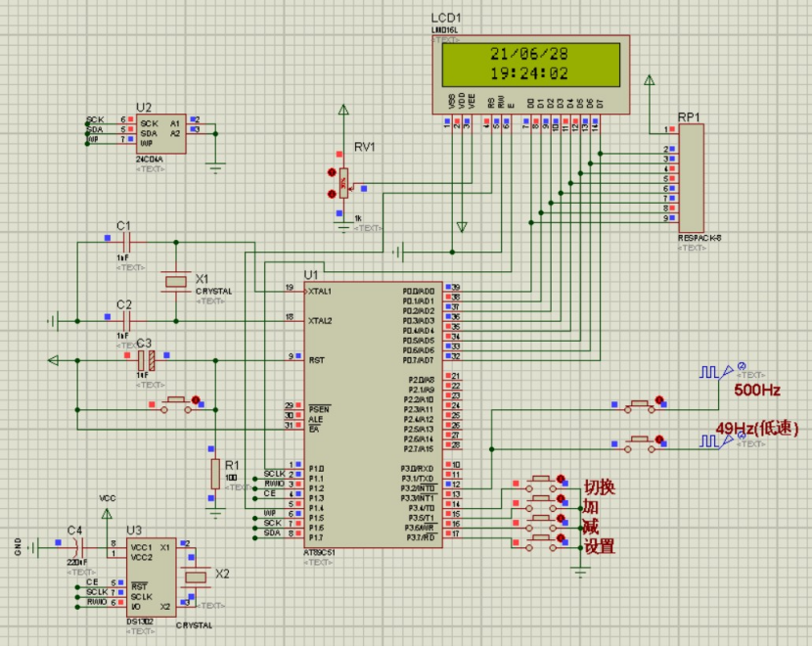Push the button wired to the 49Hz generator
This screenshot has height=647, width=812.
(640, 444)
